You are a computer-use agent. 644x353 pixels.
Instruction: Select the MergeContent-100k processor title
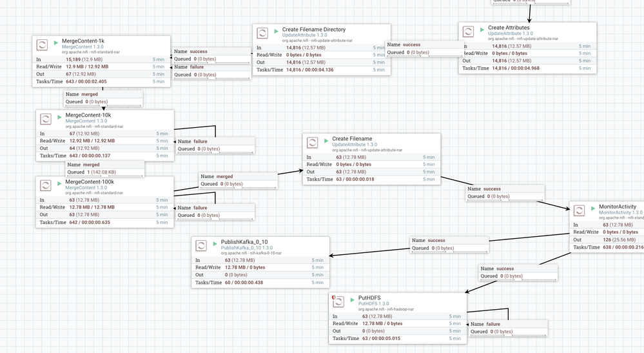(x=90, y=181)
